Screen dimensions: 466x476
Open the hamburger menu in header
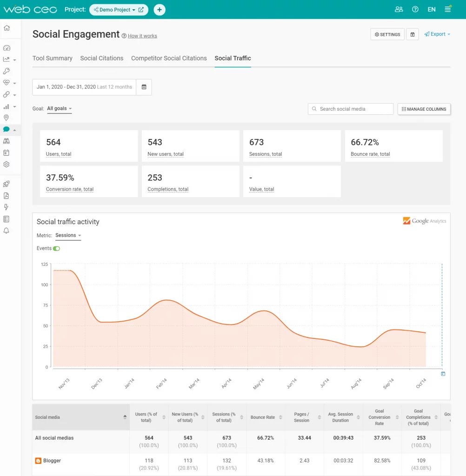click(x=448, y=9)
